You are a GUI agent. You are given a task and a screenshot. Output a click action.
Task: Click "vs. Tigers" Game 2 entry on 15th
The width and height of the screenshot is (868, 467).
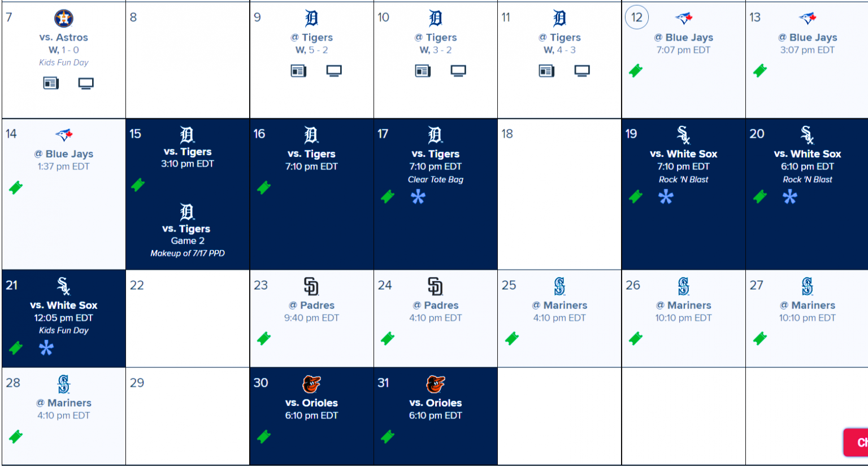tap(186, 229)
